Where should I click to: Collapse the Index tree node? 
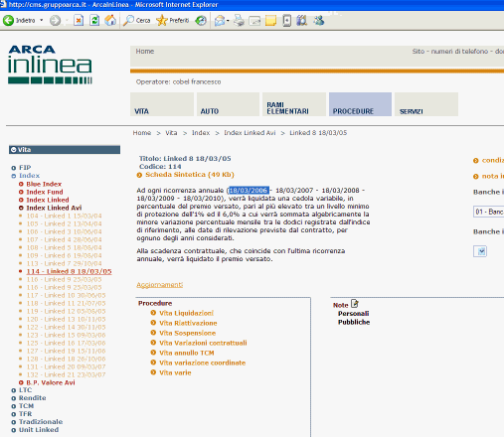[x=14, y=176]
